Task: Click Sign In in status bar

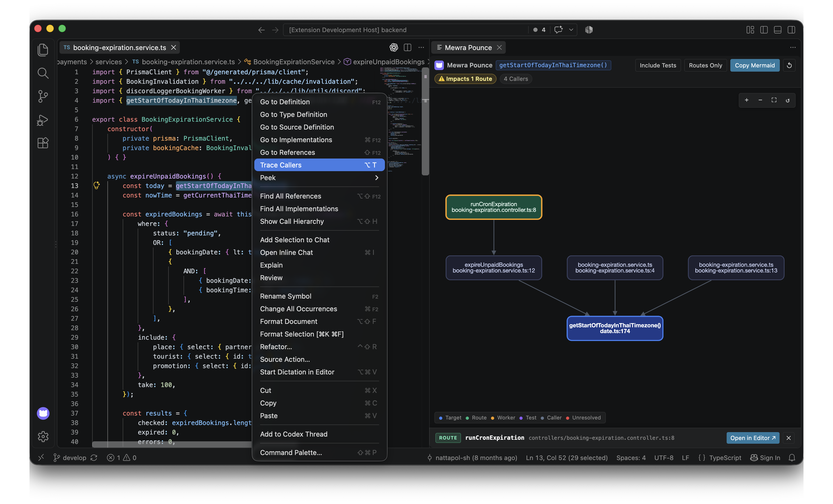Action: 765,458
